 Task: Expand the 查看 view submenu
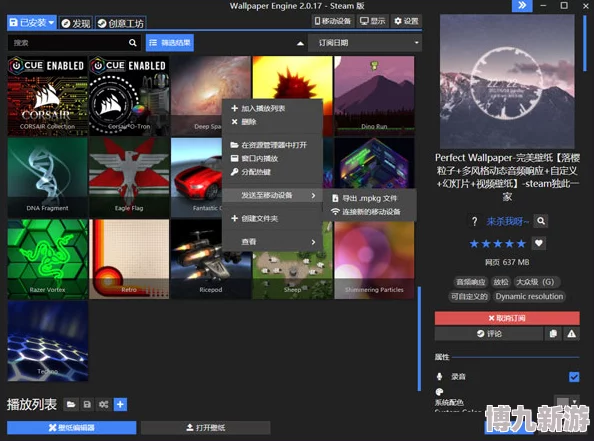click(x=272, y=242)
